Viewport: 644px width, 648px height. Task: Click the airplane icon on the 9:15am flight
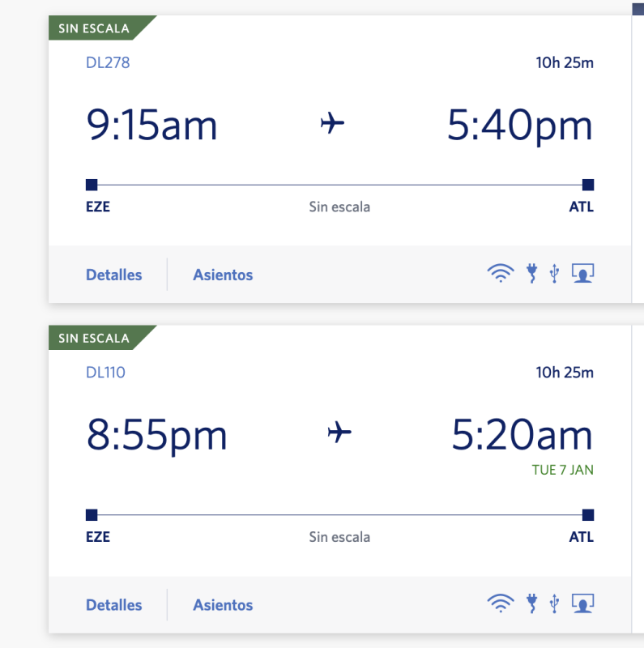pyautogui.click(x=333, y=124)
